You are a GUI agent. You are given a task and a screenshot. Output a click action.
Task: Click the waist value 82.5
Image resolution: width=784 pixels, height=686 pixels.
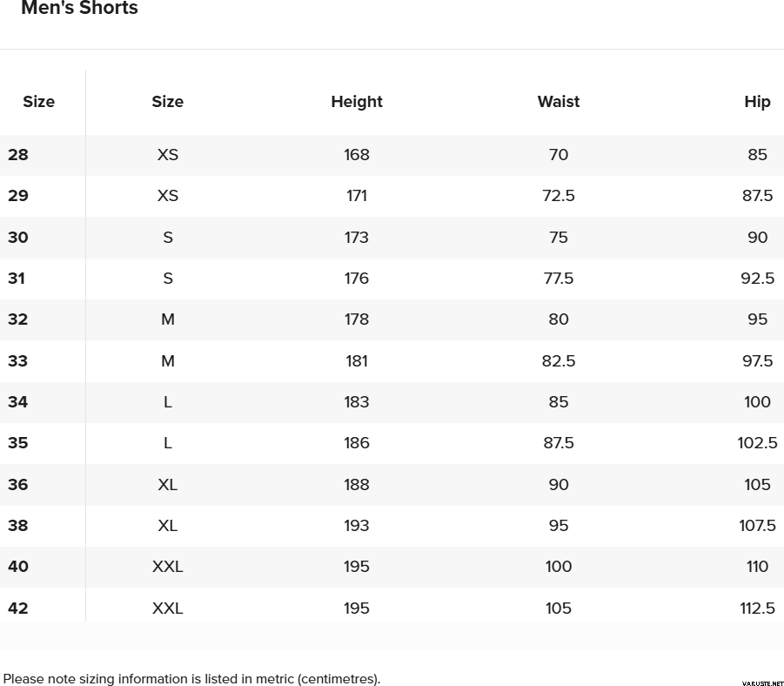[559, 361]
